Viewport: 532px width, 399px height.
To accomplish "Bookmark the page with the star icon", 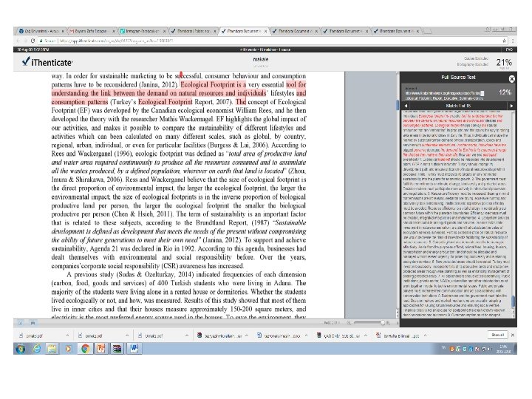I will click(x=505, y=41).
